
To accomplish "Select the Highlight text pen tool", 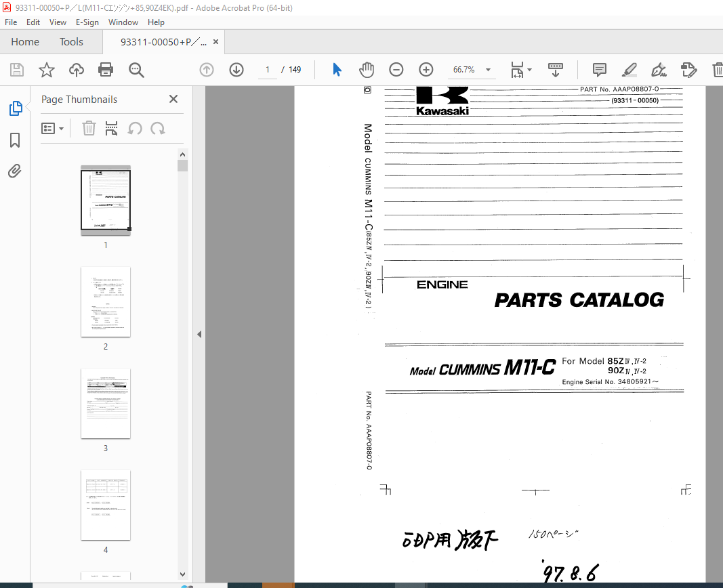I will pos(629,70).
